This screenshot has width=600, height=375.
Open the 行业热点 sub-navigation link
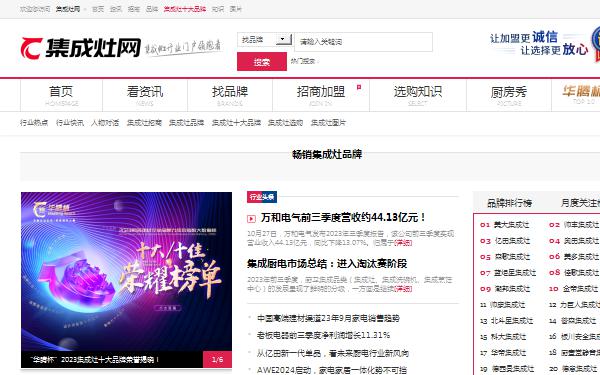pyautogui.click(x=34, y=122)
